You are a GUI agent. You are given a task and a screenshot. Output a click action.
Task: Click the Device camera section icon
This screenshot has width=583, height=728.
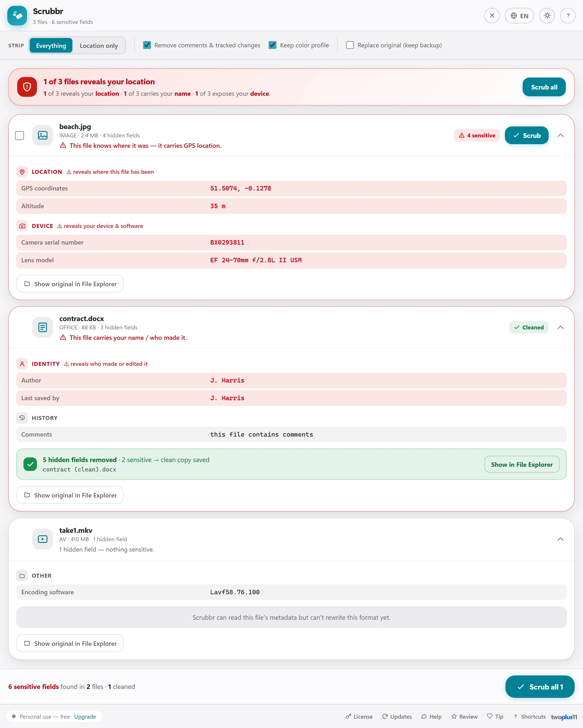[22, 226]
